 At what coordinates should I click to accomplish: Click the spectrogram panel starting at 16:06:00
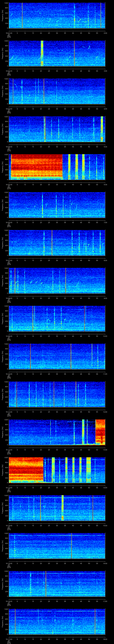point(57,205)
